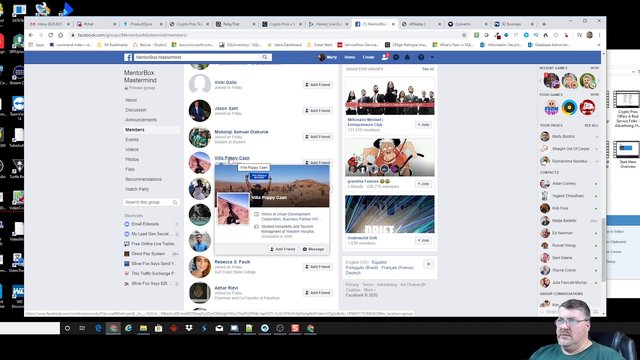Add Azhar Rizvi as friend
Image resolution: width=640 pixels, height=360 pixels.
pyautogui.click(x=318, y=293)
